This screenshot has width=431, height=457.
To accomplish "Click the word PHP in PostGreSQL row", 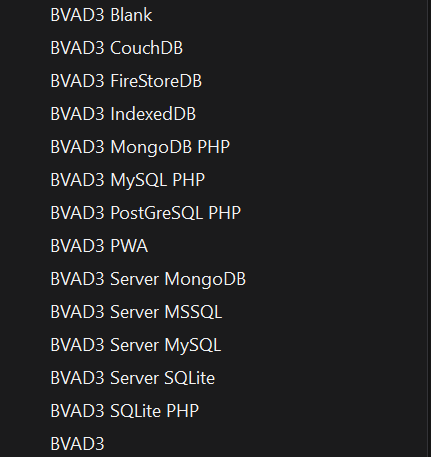I will (x=225, y=213).
